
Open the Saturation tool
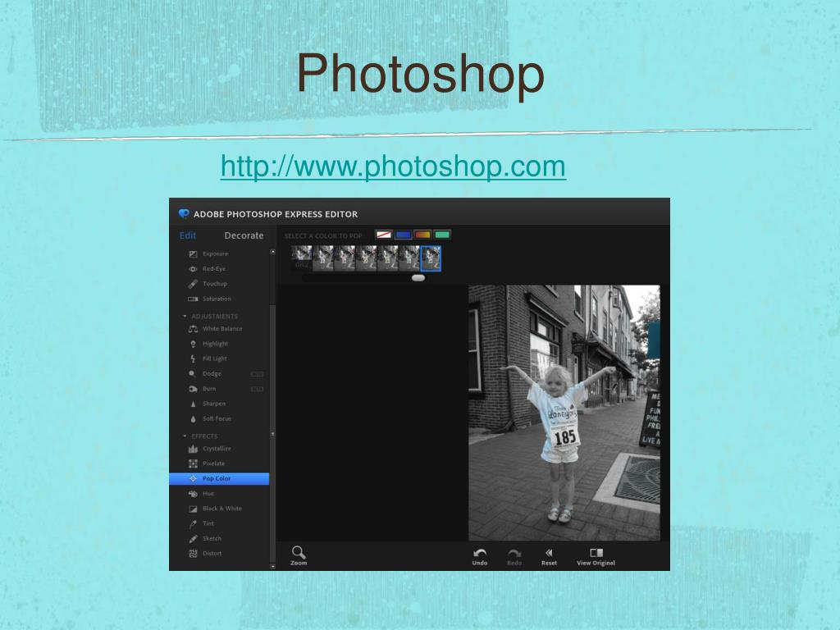tap(211, 299)
